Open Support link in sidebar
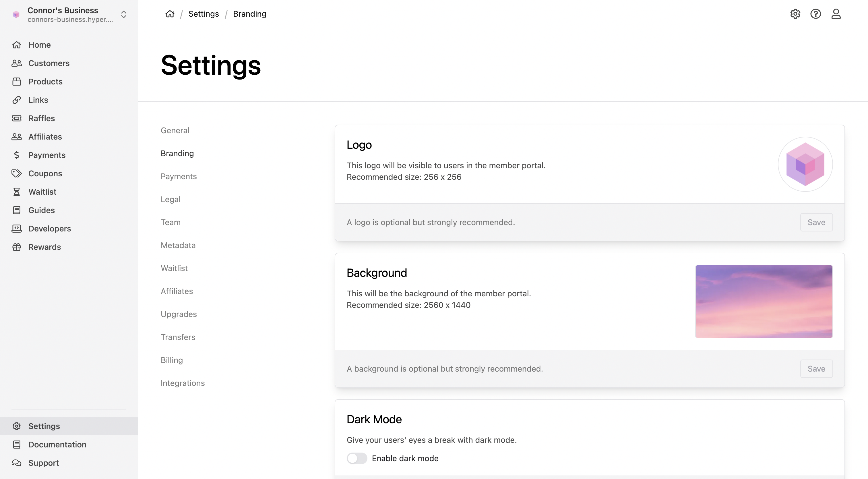 tap(43, 463)
